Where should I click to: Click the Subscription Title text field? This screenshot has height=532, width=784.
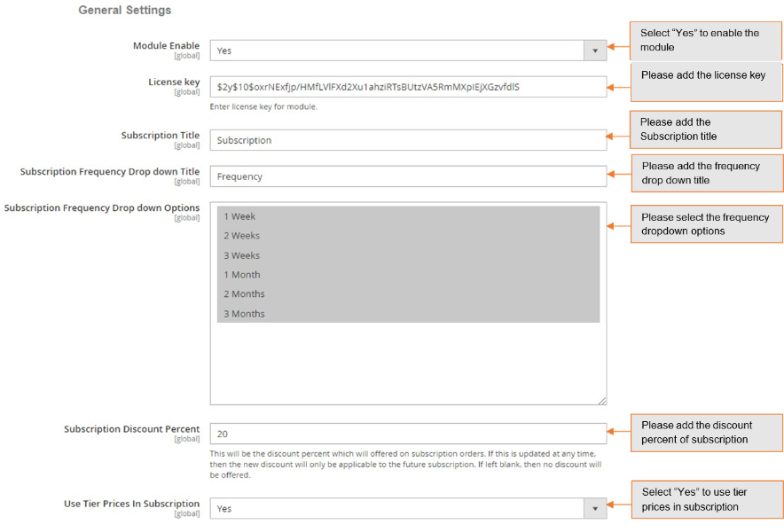[408, 140]
